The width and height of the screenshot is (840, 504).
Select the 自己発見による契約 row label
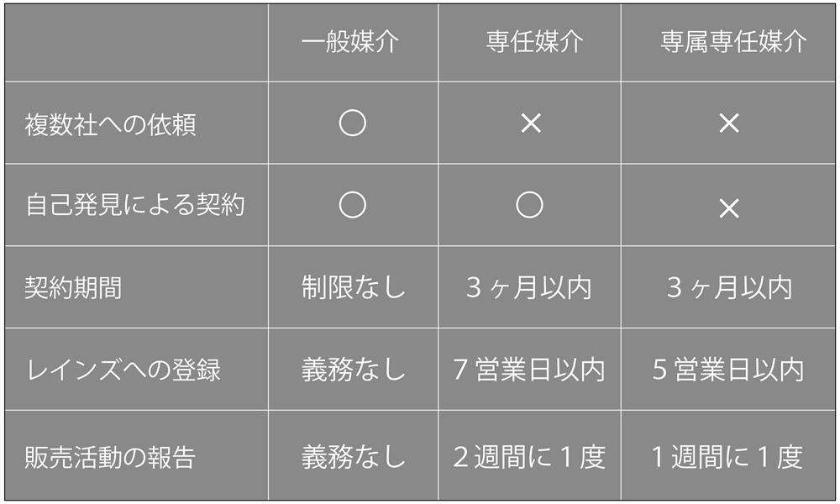pyautogui.click(x=135, y=207)
